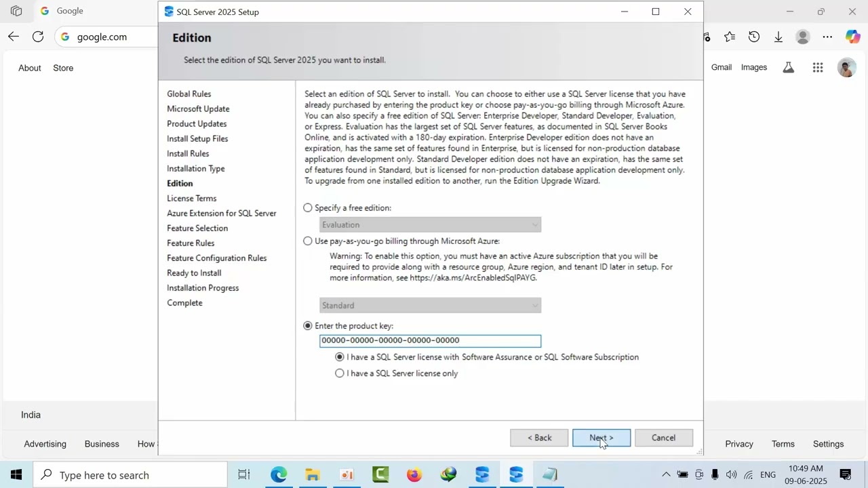Open the Windows Start menu

(16, 474)
